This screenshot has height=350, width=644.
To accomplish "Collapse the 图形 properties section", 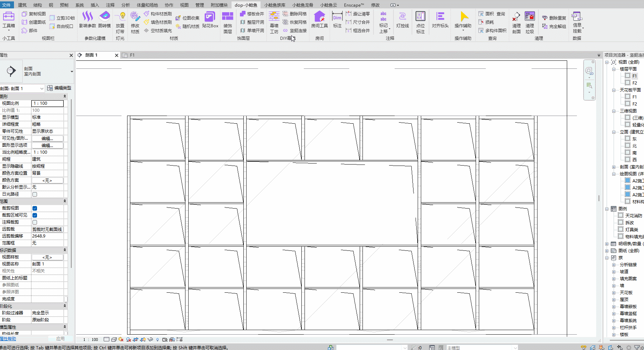I will [65, 96].
